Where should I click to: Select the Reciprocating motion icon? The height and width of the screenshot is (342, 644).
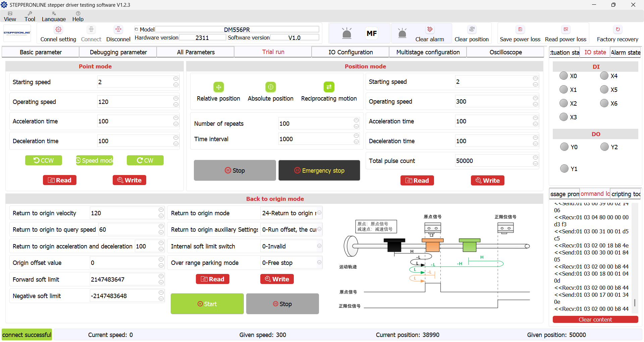tap(329, 87)
